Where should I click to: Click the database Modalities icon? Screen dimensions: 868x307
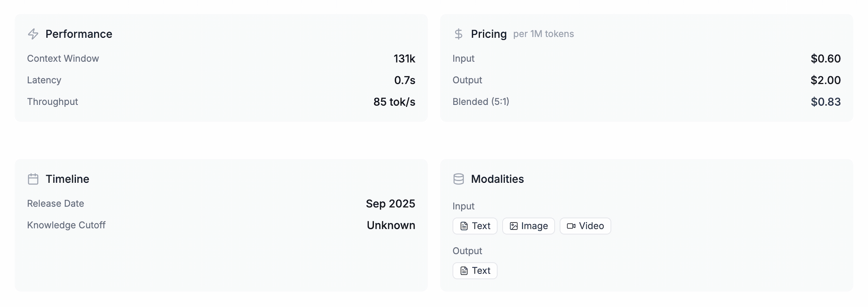point(458,179)
